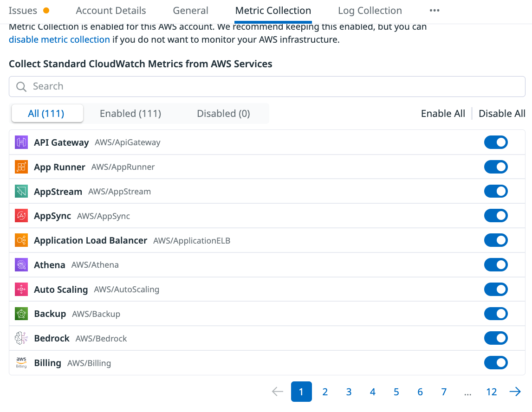Select the Metric Collection tab
The width and height of the screenshot is (532, 412).
tap(273, 11)
